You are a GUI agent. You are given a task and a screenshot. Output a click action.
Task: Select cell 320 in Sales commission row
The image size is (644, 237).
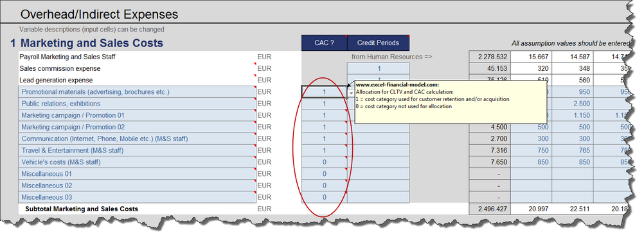tap(531, 68)
